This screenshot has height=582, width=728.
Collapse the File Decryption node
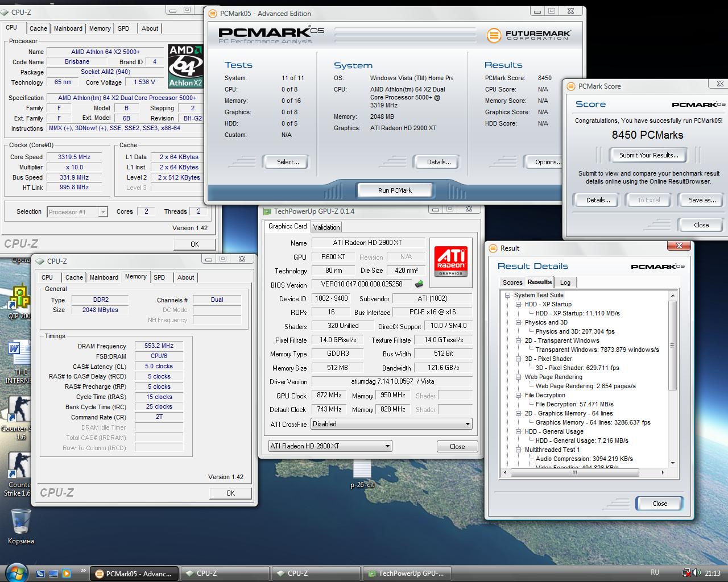(x=519, y=395)
